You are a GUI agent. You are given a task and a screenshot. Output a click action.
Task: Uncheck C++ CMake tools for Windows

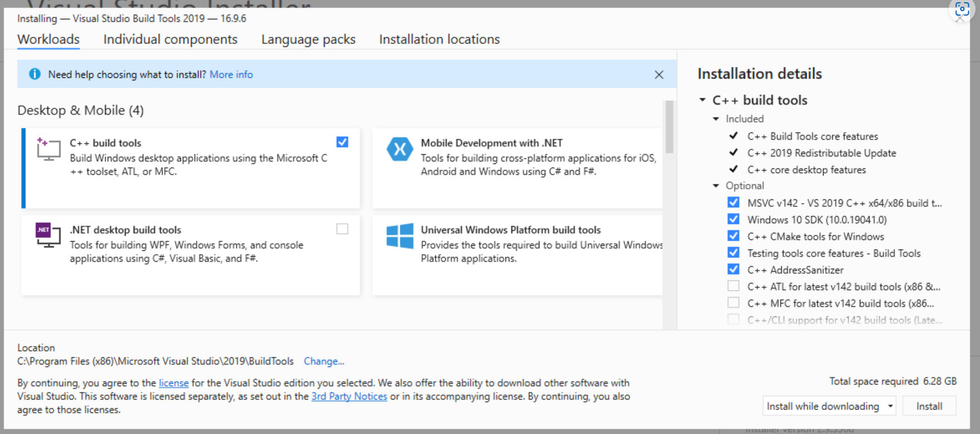pos(733,236)
